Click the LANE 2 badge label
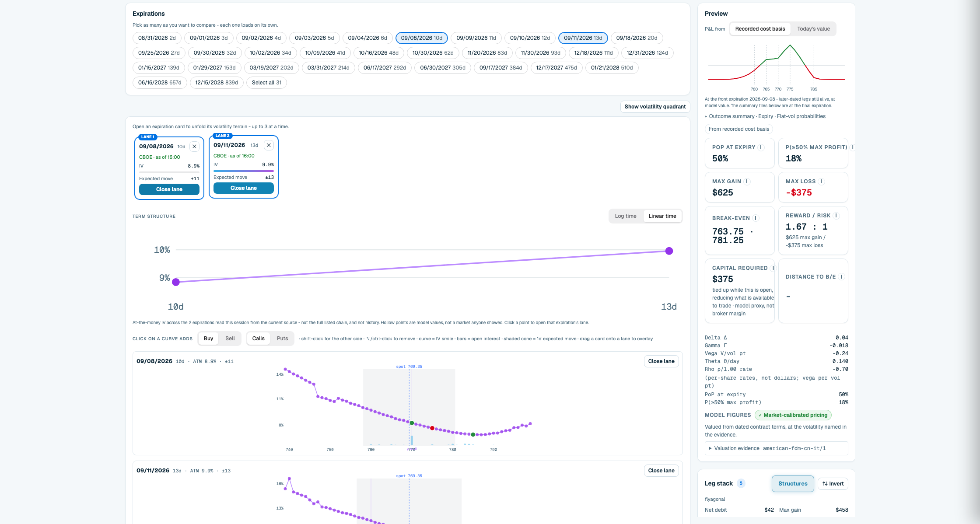This screenshot has width=980, height=524. (222, 136)
